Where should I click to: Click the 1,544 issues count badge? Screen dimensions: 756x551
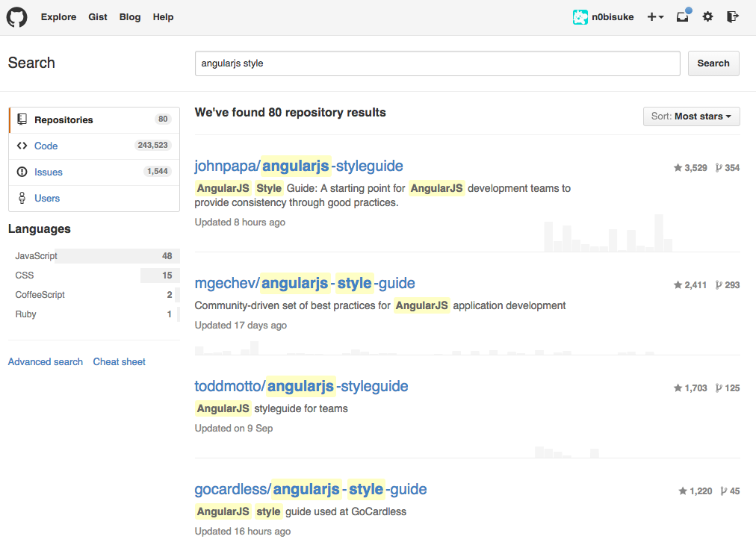tap(157, 171)
